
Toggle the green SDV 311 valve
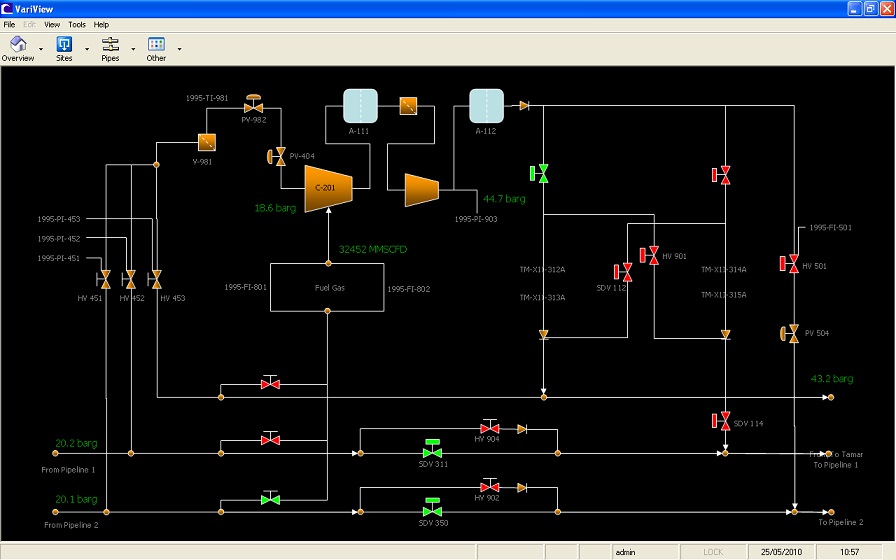(433, 451)
